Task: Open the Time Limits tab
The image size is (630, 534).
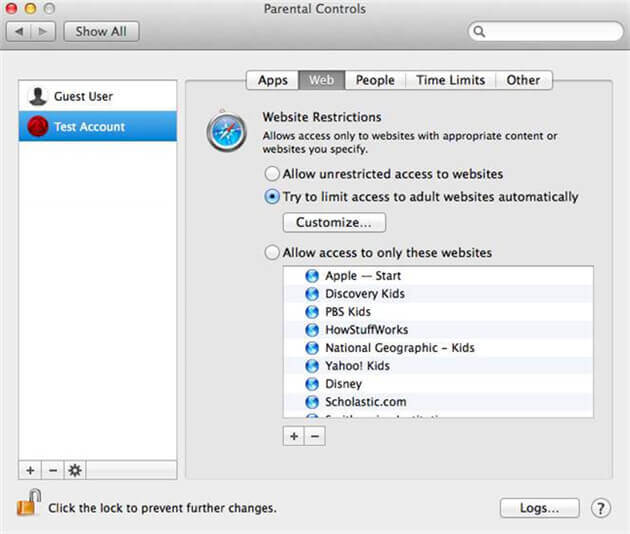Action: point(450,80)
